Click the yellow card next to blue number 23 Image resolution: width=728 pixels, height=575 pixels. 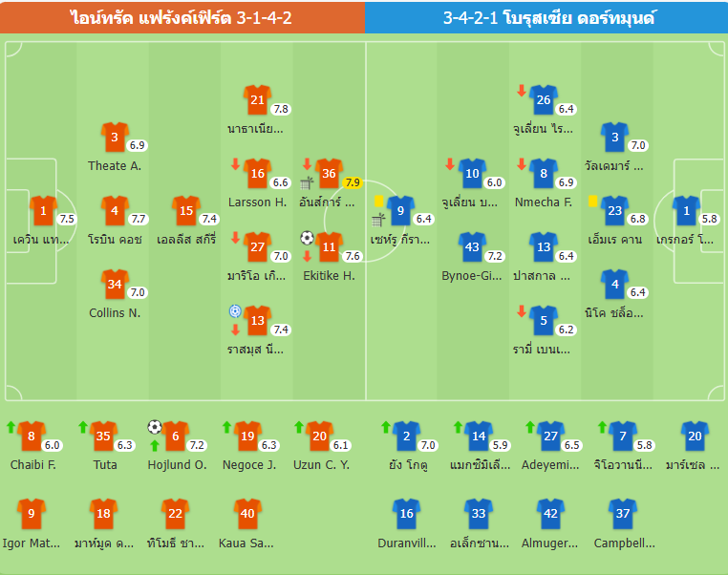[x=593, y=202]
